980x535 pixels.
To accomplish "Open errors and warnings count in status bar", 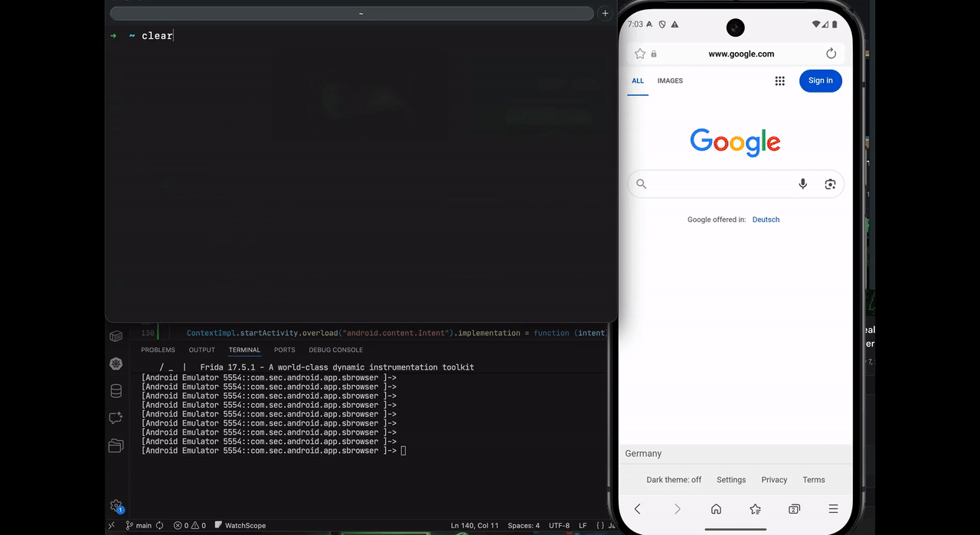I will click(190, 526).
